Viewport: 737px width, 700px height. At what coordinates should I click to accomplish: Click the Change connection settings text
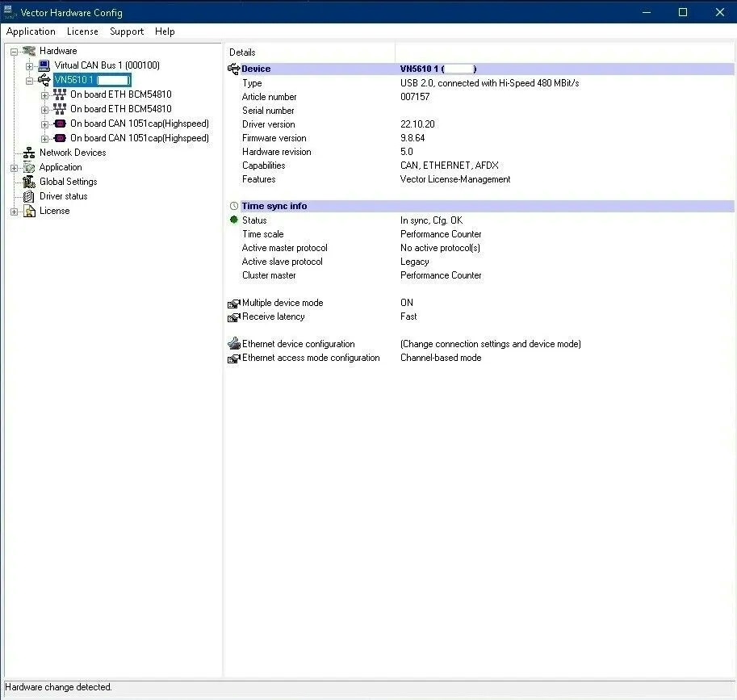coord(490,344)
